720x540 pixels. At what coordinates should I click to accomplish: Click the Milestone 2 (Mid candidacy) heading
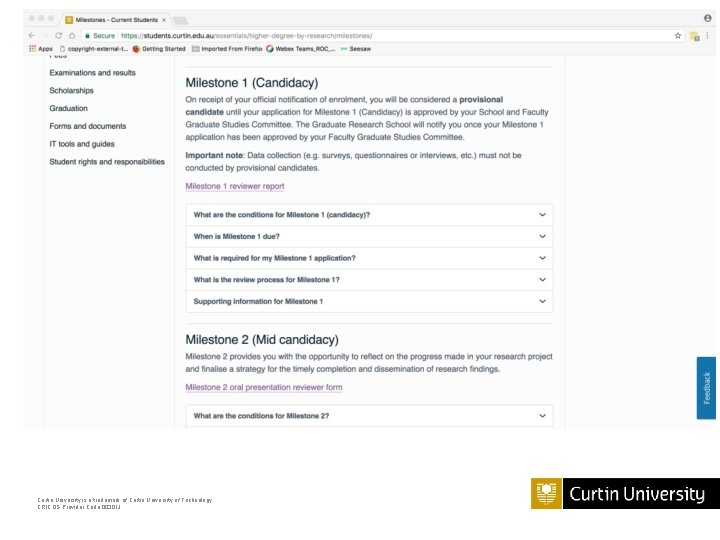[x=262, y=339]
